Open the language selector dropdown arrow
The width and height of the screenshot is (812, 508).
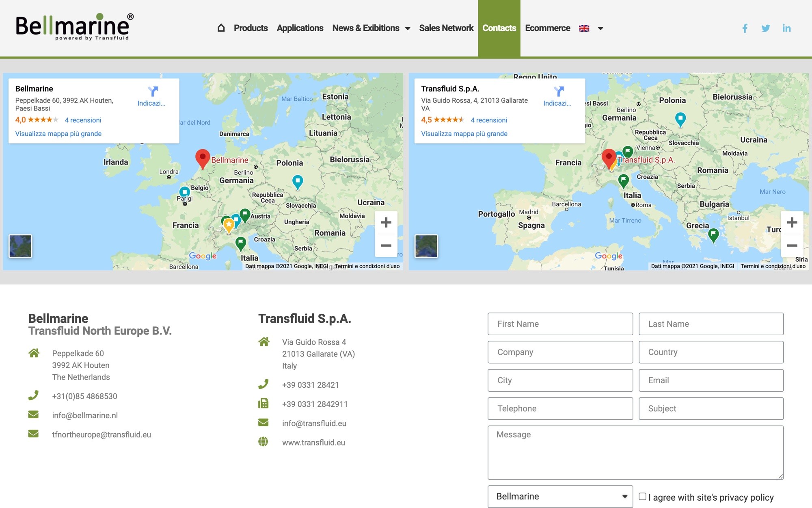click(x=600, y=28)
